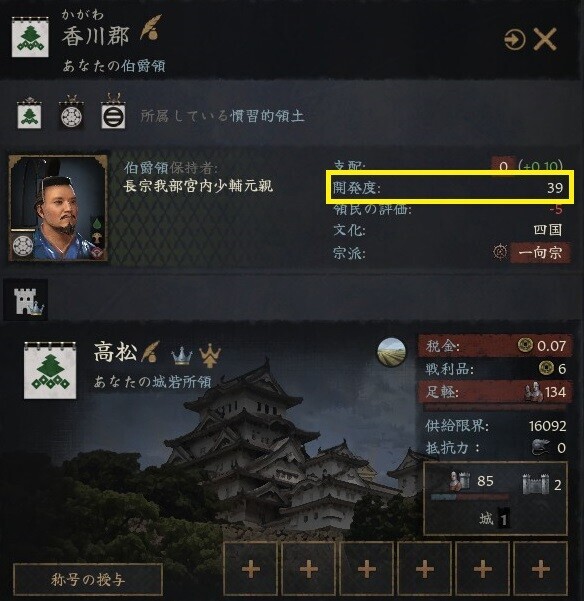This screenshot has height=601, width=584.
Task: Open portrait of 長宗我部宮内少輔元親
Action: point(58,208)
